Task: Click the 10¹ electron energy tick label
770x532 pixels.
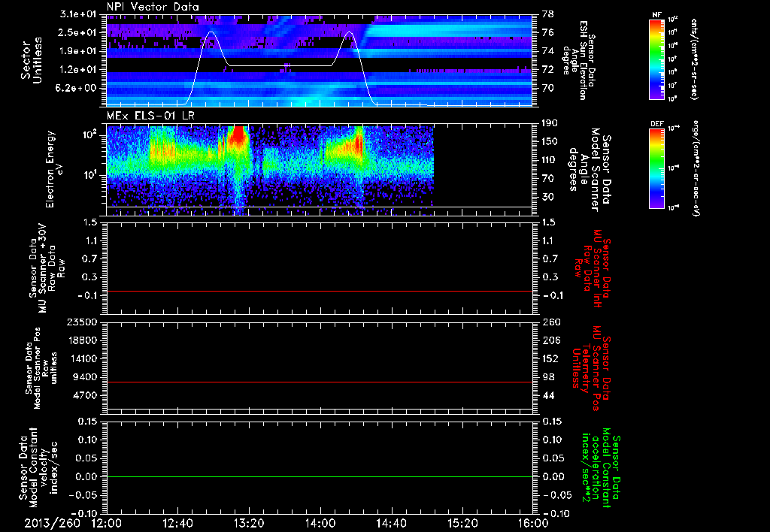Action: [92, 175]
